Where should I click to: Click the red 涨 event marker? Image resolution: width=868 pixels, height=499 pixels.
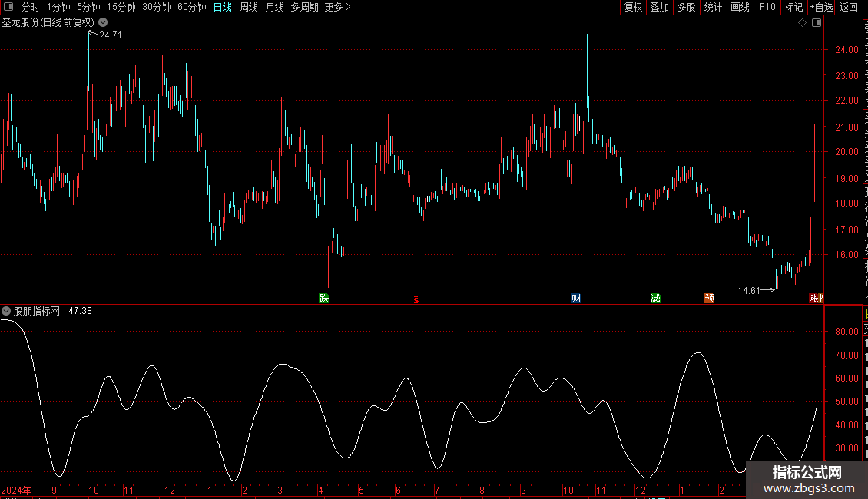click(x=814, y=298)
